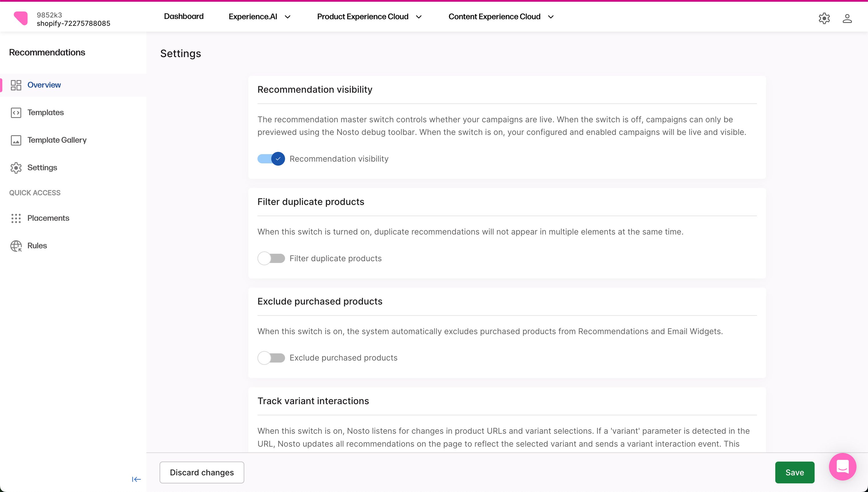This screenshot has width=868, height=492.
Task: Collapse the sidebar with the arrow icon
Action: pos(136,479)
